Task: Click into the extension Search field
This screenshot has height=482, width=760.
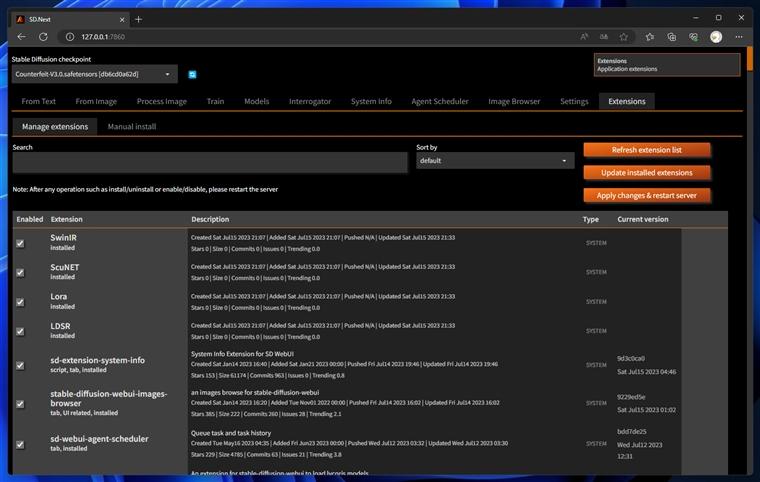Action: click(210, 162)
